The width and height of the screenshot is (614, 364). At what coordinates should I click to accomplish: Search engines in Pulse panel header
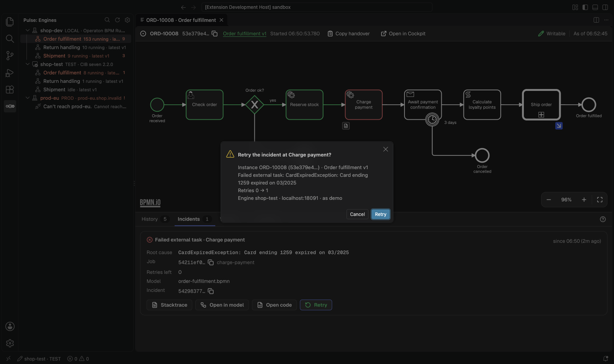point(107,20)
